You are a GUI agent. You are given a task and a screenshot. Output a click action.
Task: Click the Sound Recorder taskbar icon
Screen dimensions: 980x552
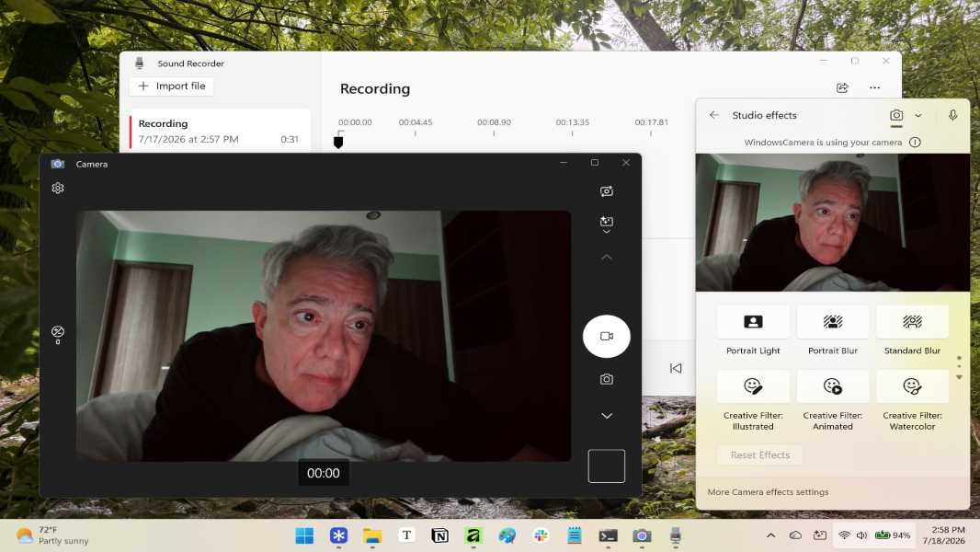coord(676,535)
